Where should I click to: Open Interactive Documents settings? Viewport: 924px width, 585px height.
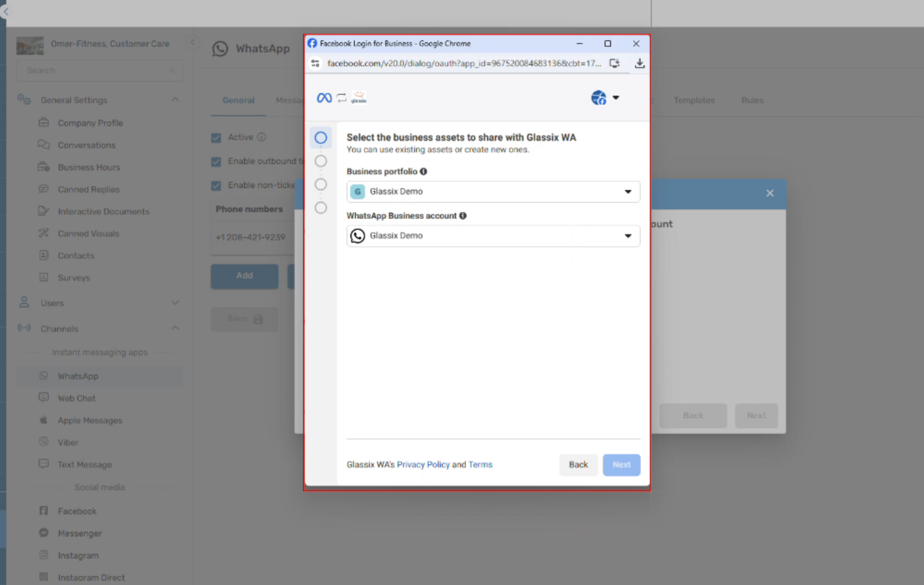click(x=103, y=211)
